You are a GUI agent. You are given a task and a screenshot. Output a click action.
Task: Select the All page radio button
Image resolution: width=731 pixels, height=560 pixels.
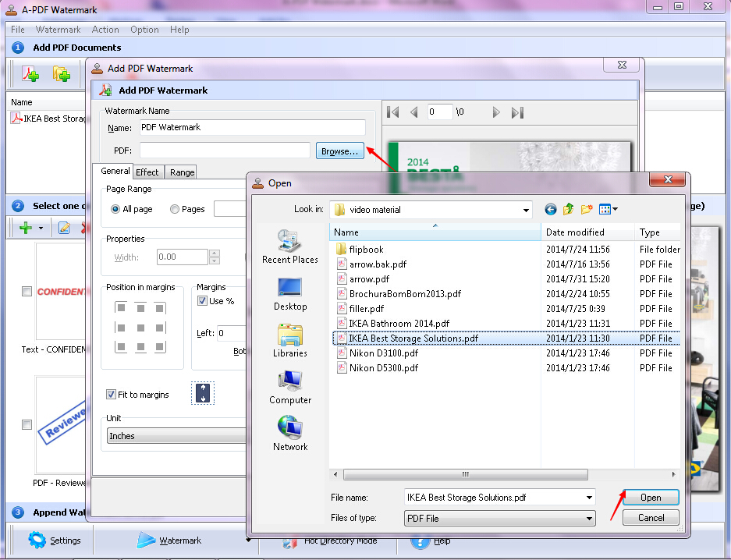click(x=115, y=210)
